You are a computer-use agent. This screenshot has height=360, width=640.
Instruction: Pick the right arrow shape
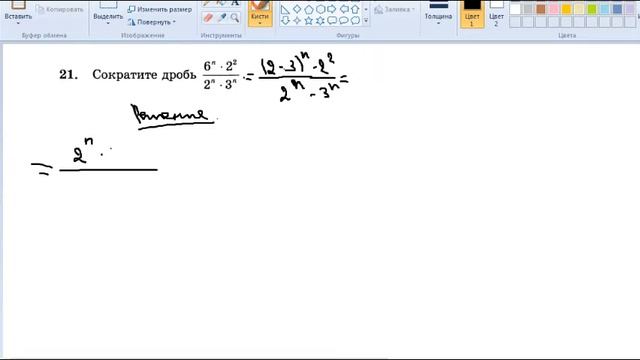(x=332, y=9)
